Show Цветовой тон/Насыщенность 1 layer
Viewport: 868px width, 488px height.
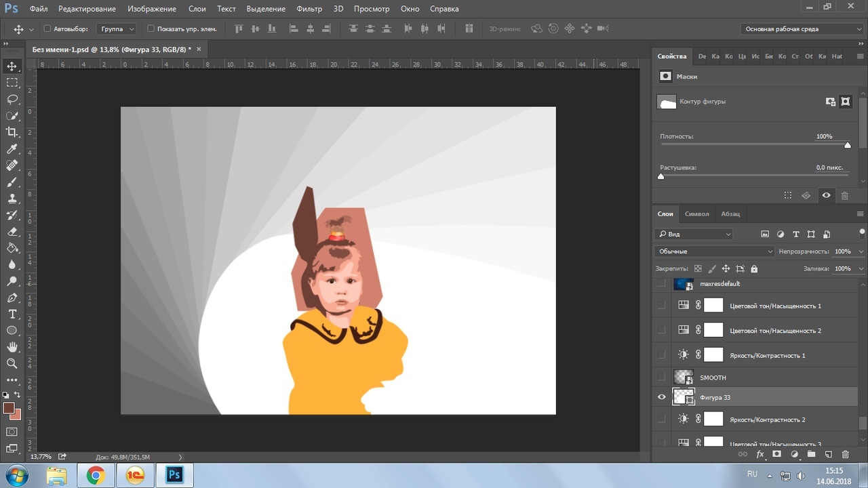[x=662, y=306]
